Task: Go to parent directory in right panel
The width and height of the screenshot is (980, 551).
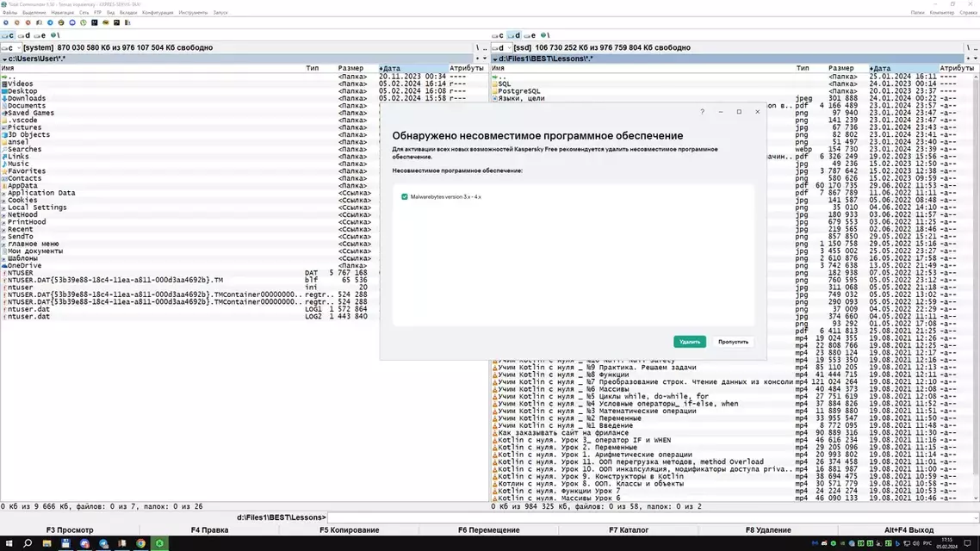Action: point(976,47)
